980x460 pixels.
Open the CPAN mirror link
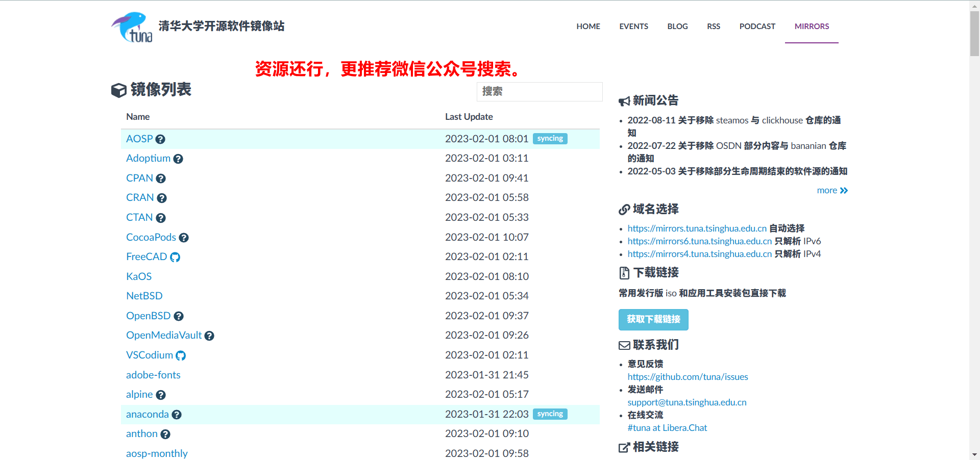tap(139, 178)
